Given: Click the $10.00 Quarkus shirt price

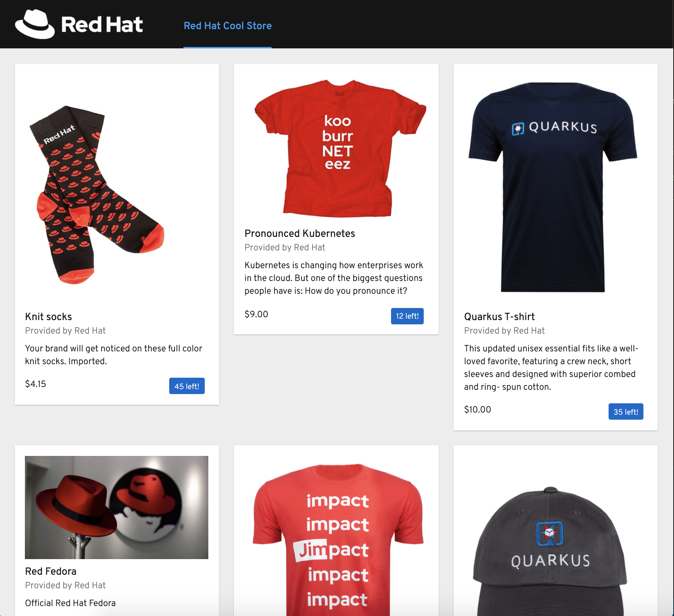Looking at the screenshot, I should click(x=477, y=409).
